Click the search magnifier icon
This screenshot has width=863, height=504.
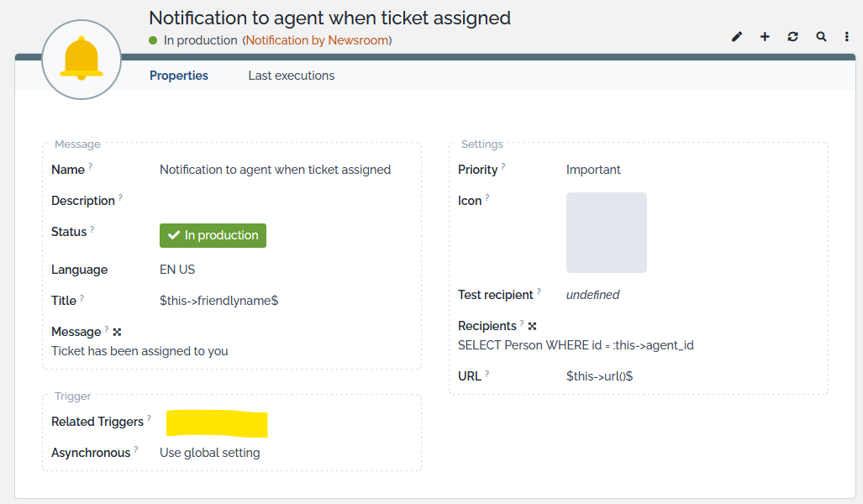(x=821, y=37)
